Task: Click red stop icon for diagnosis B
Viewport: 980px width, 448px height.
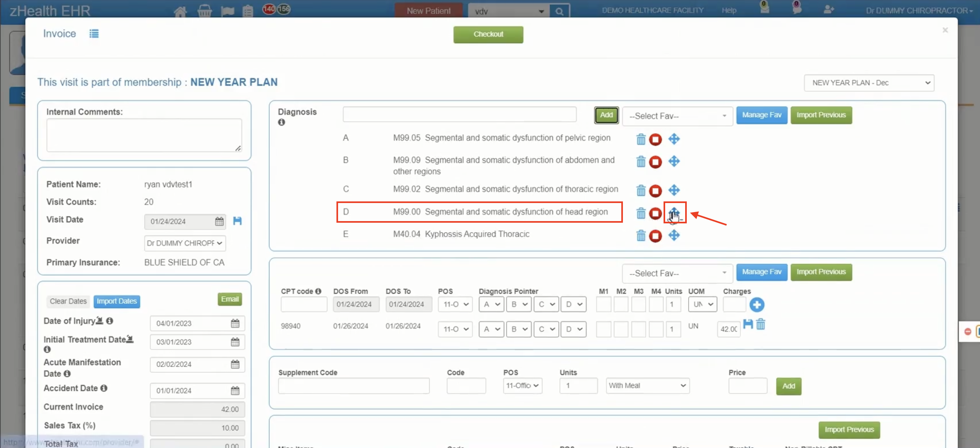Action: [655, 162]
